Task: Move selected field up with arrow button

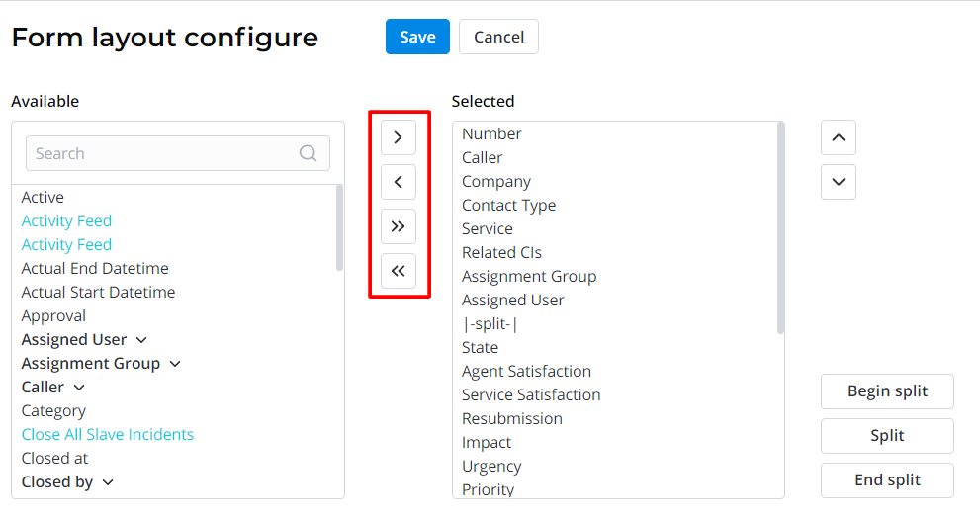Action: [x=838, y=137]
